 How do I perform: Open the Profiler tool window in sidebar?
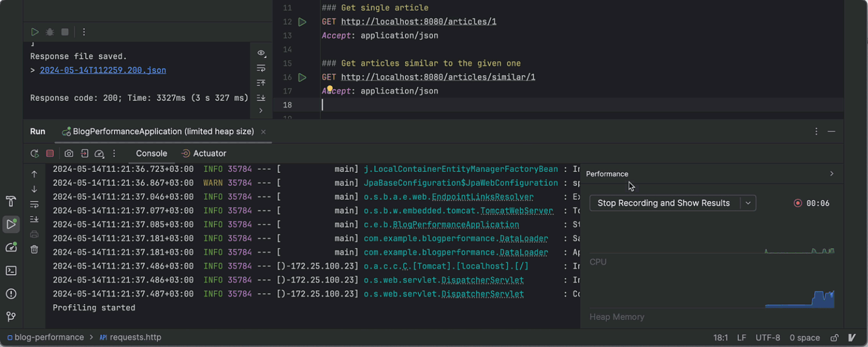[11, 248]
